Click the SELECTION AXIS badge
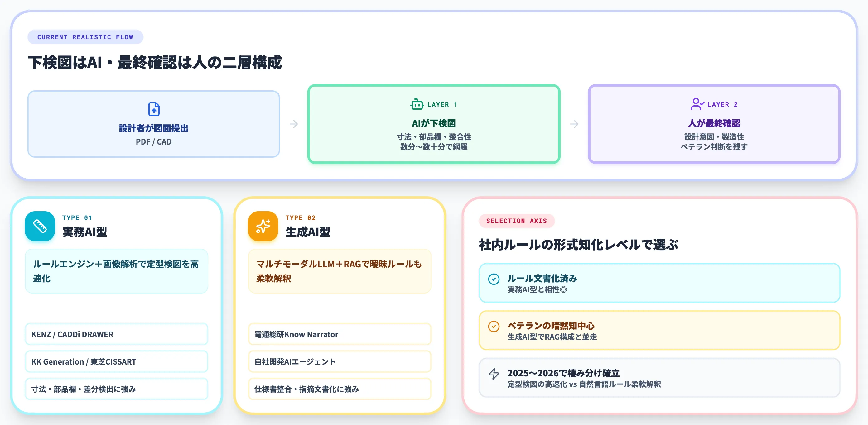Viewport: 868px width, 425px height. [x=517, y=221]
